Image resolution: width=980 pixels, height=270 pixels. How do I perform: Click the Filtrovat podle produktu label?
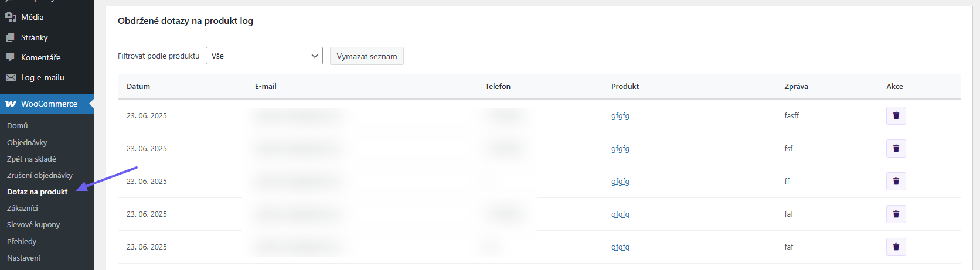click(x=158, y=56)
